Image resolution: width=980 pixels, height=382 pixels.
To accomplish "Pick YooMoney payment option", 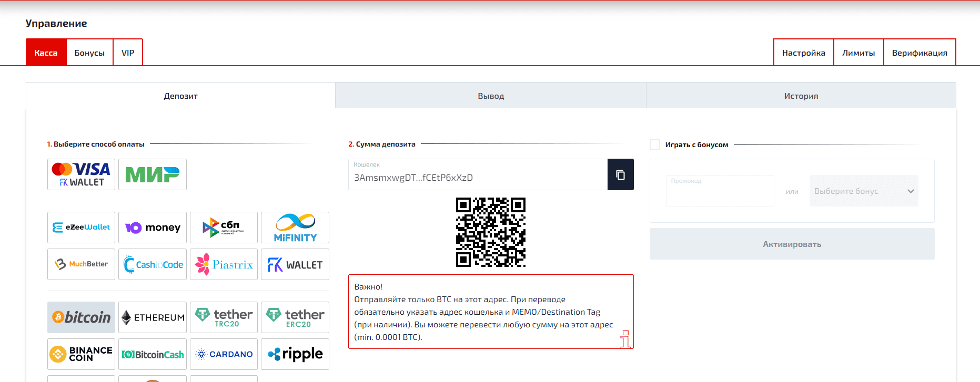I will click(153, 228).
